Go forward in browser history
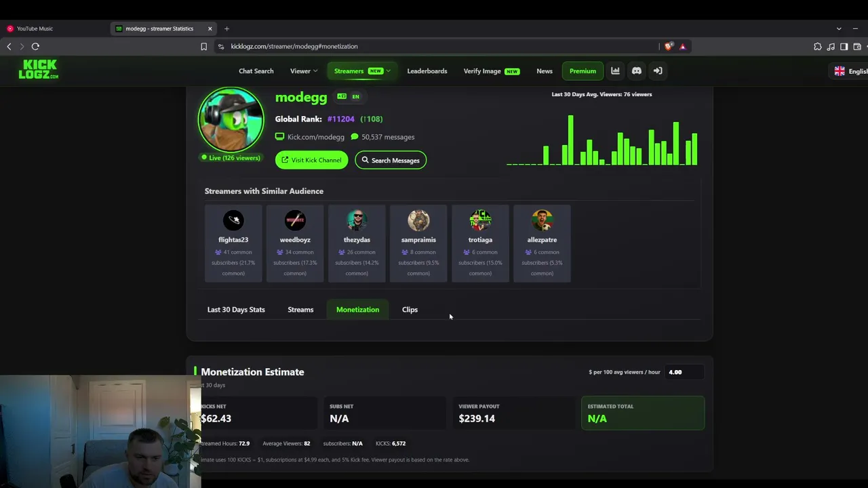868x488 pixels. point(22,46)
